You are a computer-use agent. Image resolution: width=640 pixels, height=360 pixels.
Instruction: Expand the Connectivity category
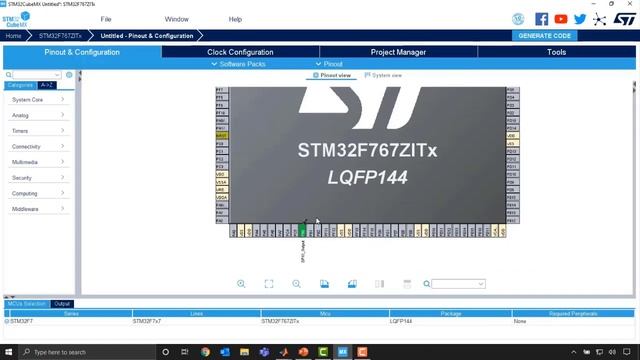tap(38, 146)
